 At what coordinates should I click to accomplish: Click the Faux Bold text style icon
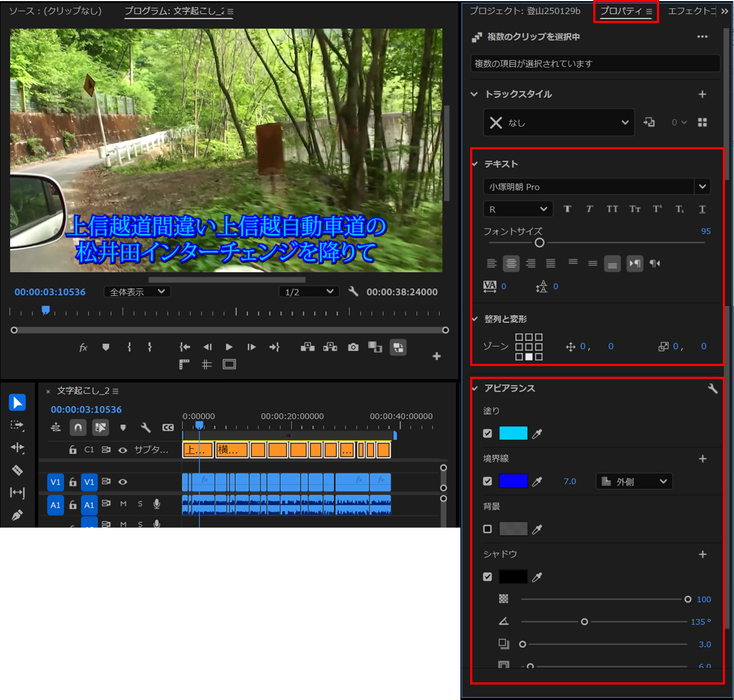tap(567, 209)
